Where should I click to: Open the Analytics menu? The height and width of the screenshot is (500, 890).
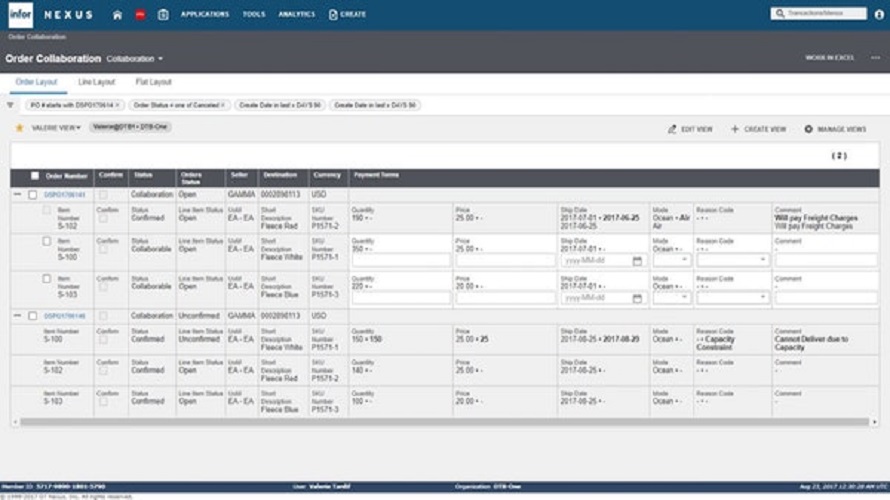[296, 15]
